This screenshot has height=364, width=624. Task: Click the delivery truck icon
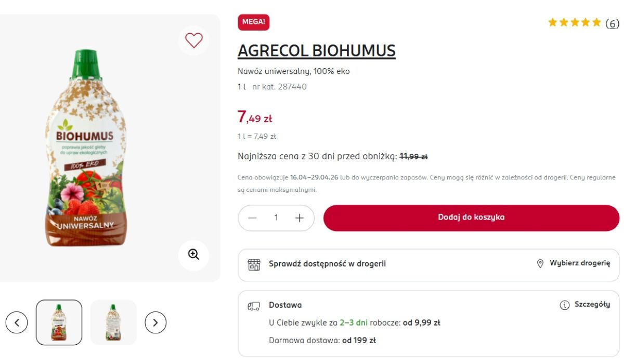pyautogui.click(x=254, y=306)
